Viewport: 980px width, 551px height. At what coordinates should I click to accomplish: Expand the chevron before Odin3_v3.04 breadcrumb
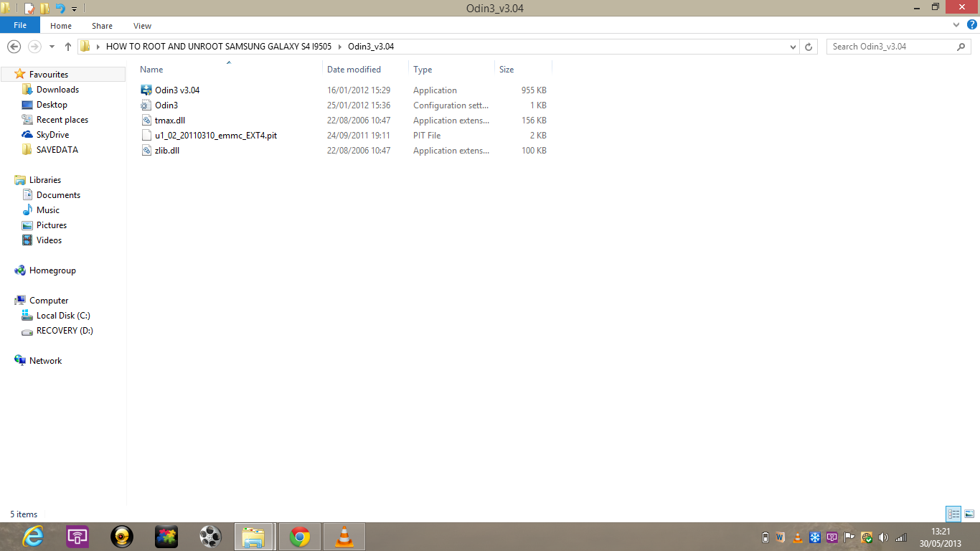(339, 47)
